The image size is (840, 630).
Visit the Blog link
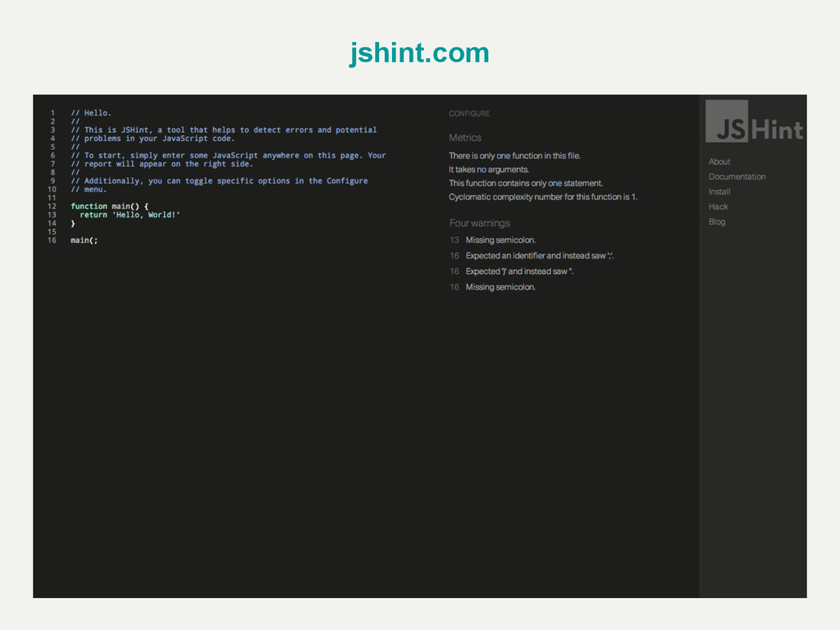click(717, 221)
